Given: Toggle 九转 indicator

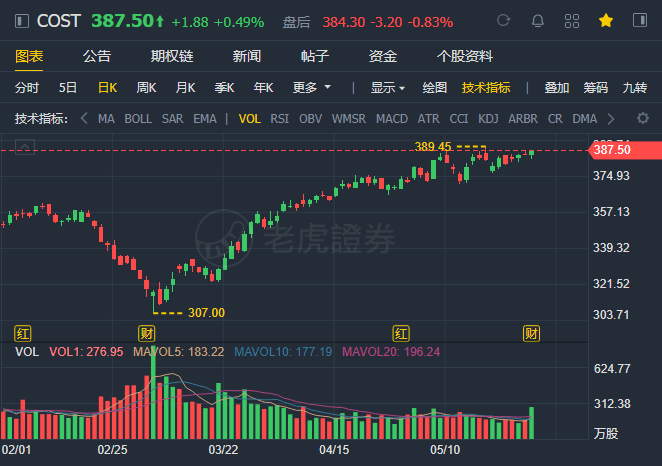Looking at the screenshot, I should pos(635,88).
